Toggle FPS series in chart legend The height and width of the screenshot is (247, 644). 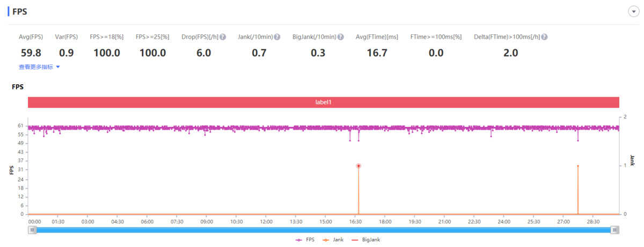click(305, 239)
